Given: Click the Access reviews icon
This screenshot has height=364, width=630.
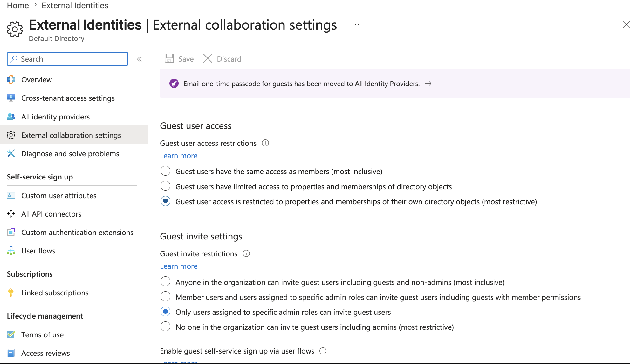Looking at the screenshot, I should point(11,353).
